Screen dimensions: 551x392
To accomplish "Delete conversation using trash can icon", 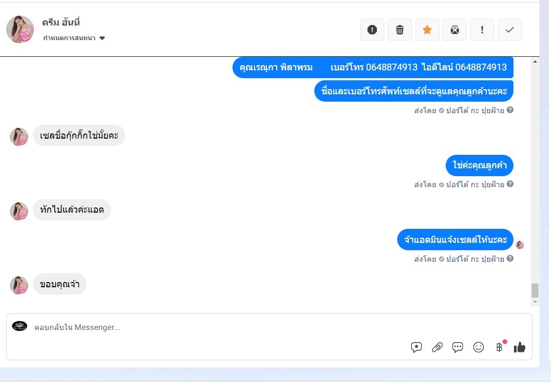I will pos(399,30).
